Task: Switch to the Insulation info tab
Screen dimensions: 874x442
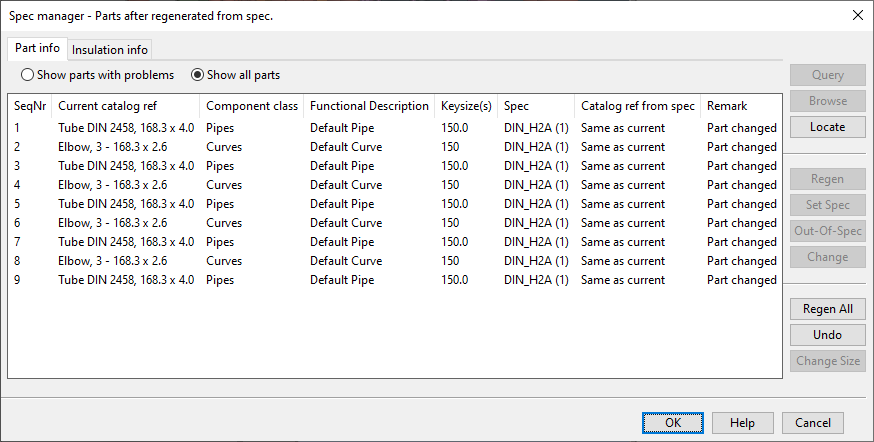Action: [x=110, y=49]
